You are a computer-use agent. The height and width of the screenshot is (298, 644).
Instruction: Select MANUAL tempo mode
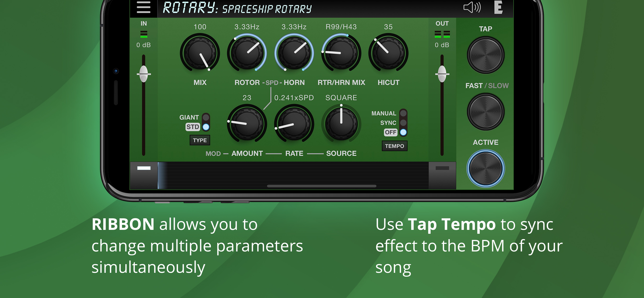click(x=403, y=113)
